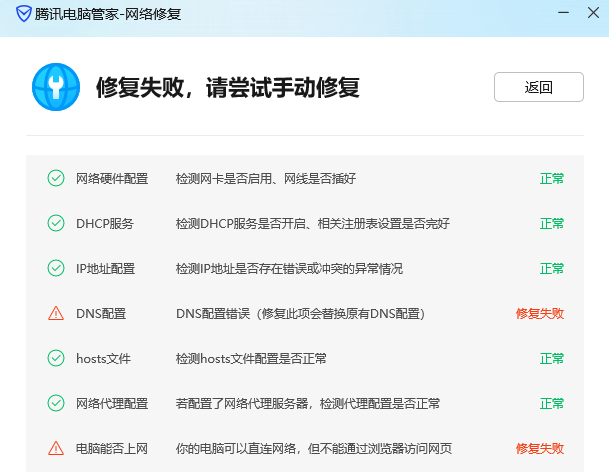This screenshot has width=609, height=476.
Task: Click description 检测IP地址是否存在错误或冲突的异常情况
Action: tap(289, 269)
